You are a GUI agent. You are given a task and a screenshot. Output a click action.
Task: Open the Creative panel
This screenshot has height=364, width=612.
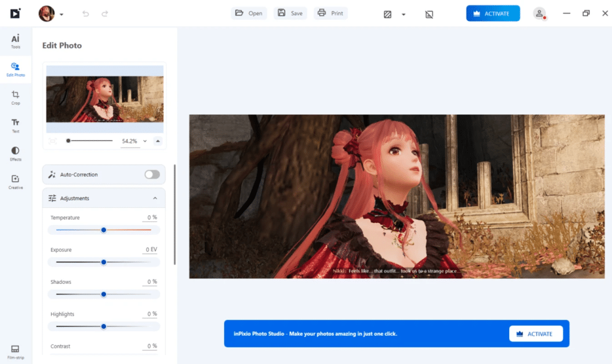coord(15,182)
